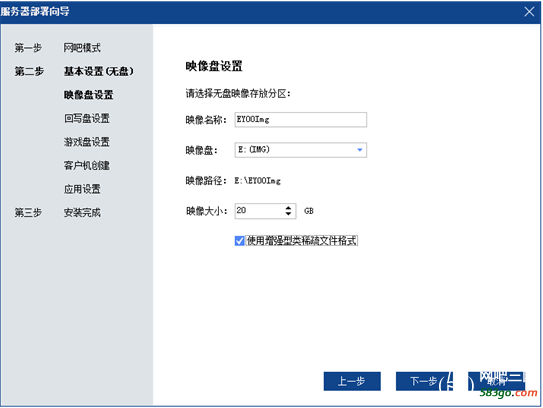Open the 客户机创建 sidebar item
This screenshot has height=408, width=543.
coord(87,166)
